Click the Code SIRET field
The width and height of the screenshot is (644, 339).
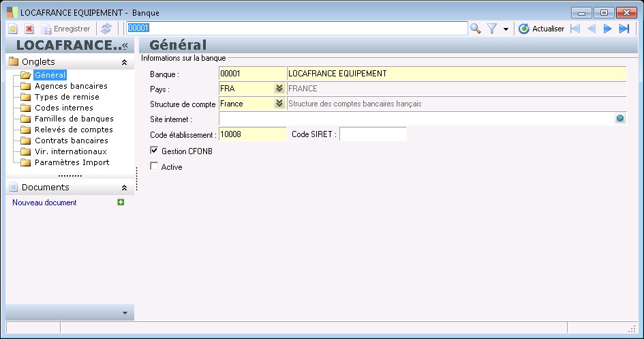point(373,134)
